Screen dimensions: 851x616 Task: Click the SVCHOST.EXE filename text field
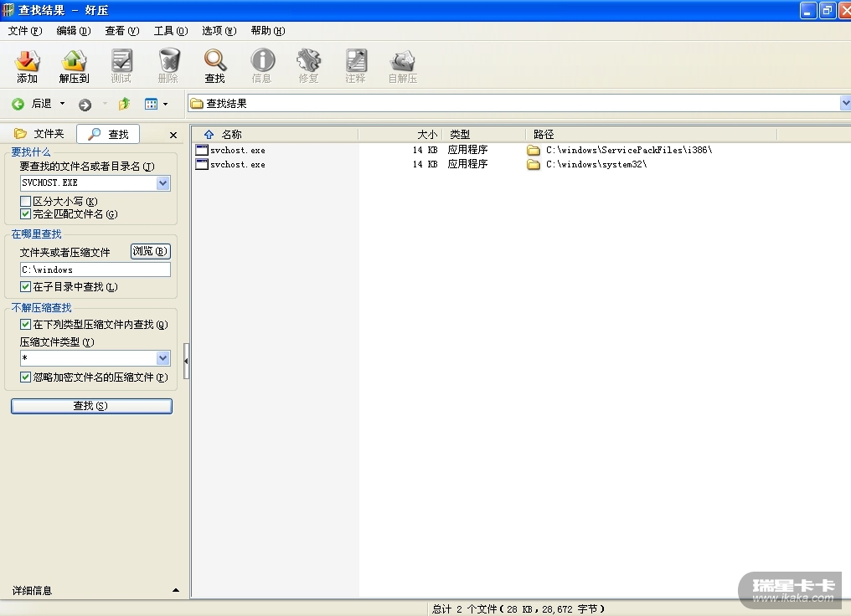point(89,183)
